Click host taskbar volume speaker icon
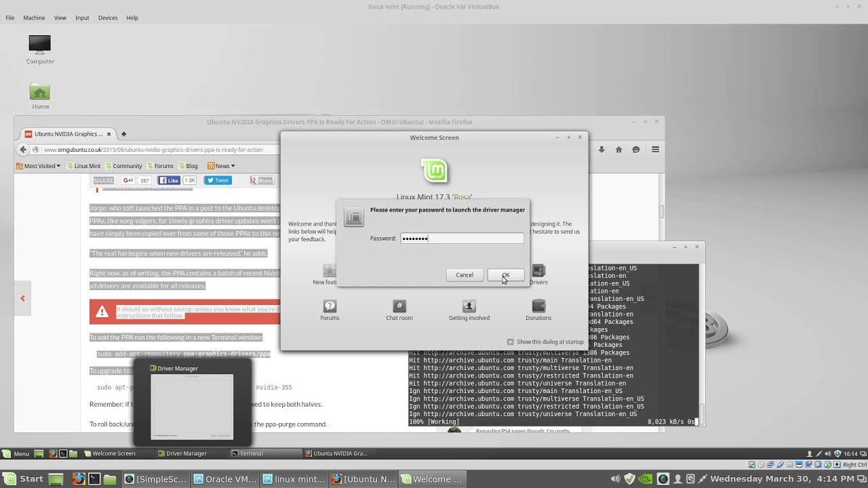 [615, 479]
